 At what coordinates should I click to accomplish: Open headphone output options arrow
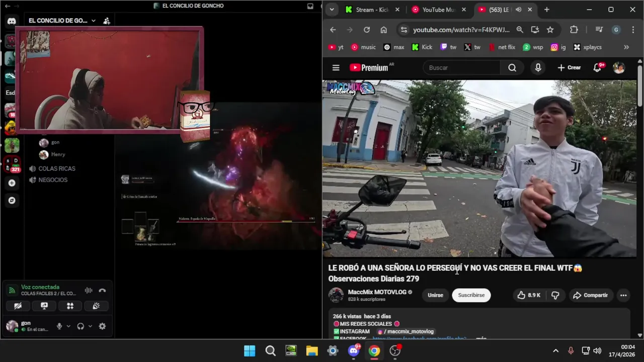pyautogui.click(x=90, y=326)
